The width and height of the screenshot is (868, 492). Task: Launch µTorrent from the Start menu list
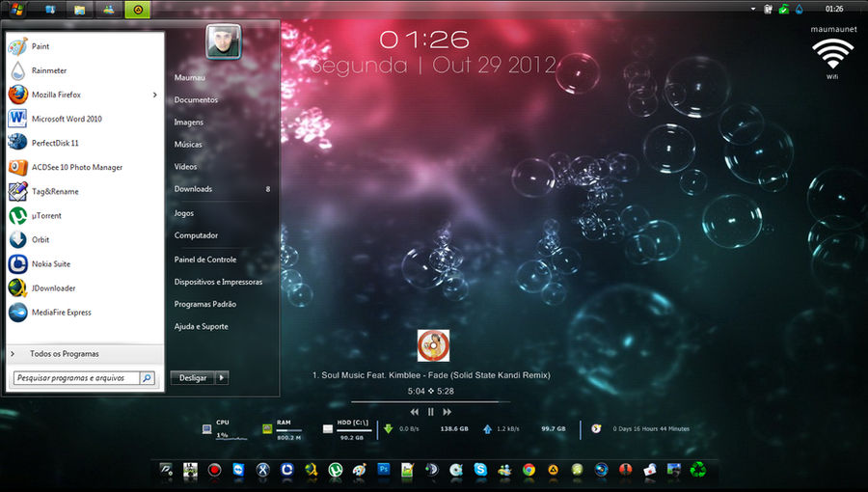(x=85, y=216)
